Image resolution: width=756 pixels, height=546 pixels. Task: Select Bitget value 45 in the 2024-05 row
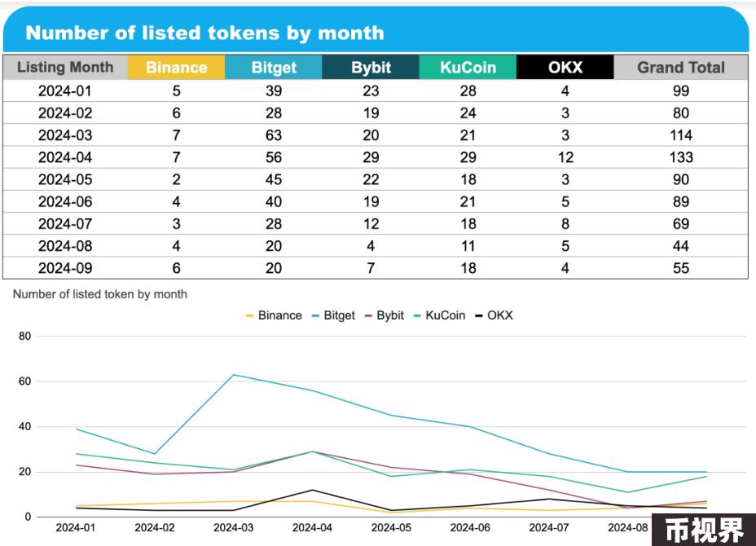(x=274, y=179)
